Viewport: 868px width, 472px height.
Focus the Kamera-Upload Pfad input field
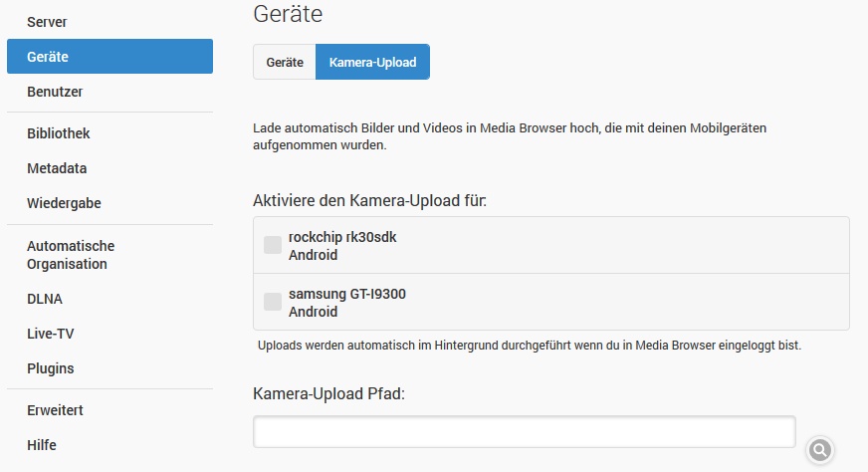pyautogui.click(x=525, y=432)
